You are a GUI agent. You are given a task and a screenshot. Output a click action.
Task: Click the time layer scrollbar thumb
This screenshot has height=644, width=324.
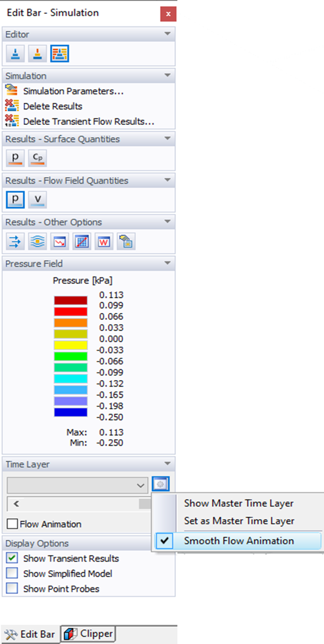pyautogui.click(x=145, y=504)
